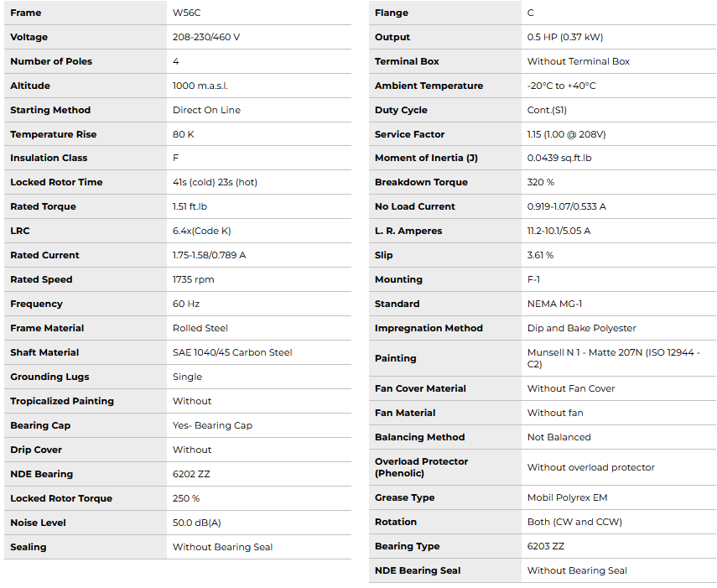
Task: Select the voltage value 208-230/460 V
Action: (206, 37)
